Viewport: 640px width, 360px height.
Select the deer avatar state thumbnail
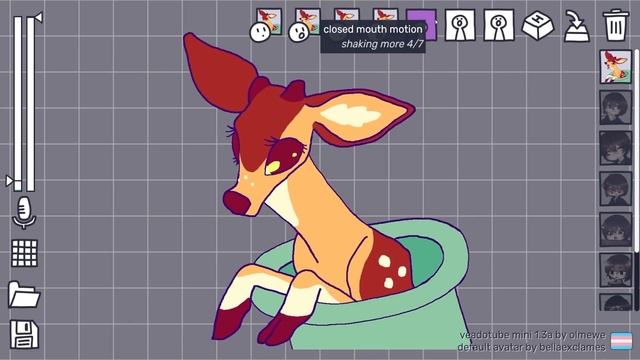(x=616, y=67)
